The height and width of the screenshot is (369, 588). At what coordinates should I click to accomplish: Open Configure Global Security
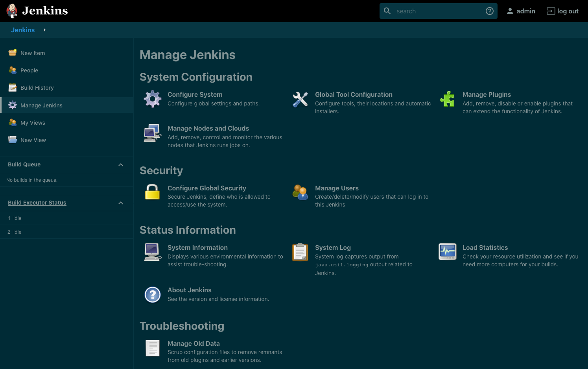pyautogui.click(x=206, y=188)
